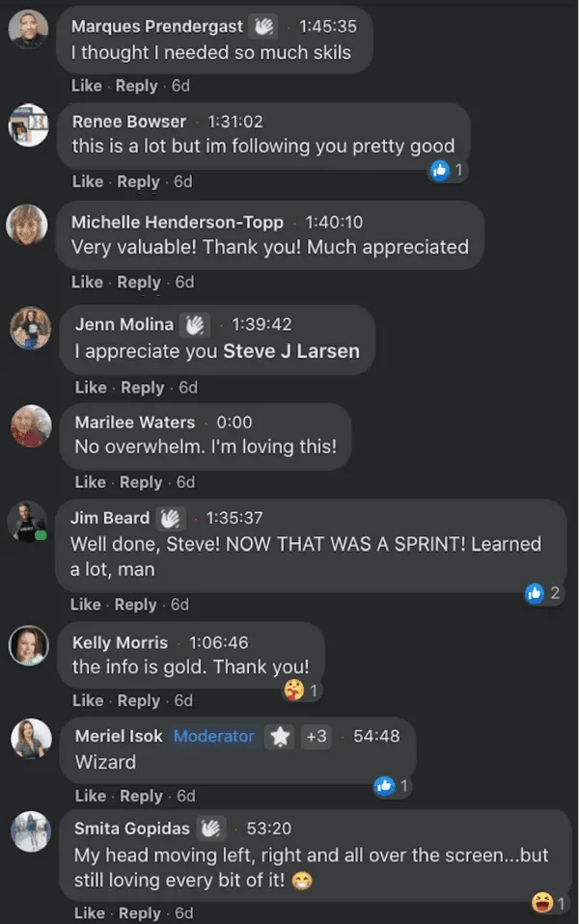The height and width of the screenshot is (924, 579).
Task: View emoji reaction on Kelly Morris's comment
Action: click(300, 690)
